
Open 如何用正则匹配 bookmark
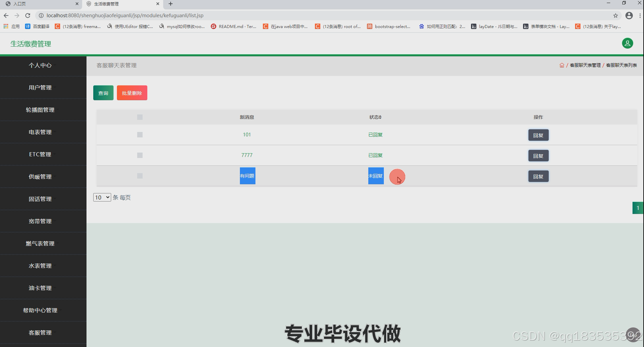[442, 26]
